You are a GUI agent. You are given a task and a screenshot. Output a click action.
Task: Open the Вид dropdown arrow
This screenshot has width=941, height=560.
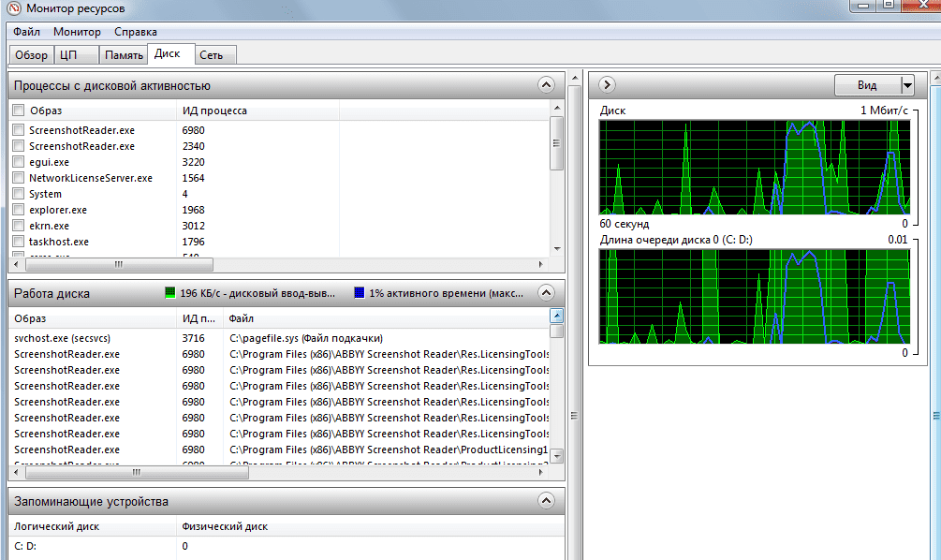[x=906, y=85]
